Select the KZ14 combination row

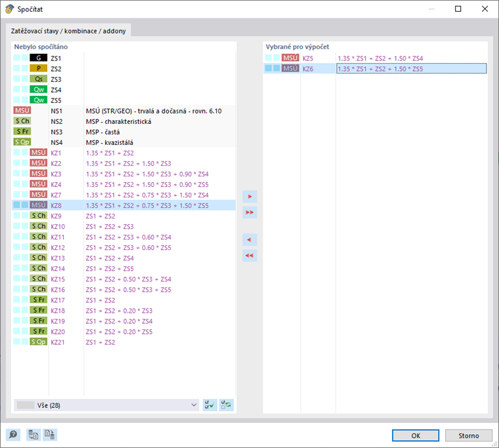pyautogui.click(x=124, y=268)
